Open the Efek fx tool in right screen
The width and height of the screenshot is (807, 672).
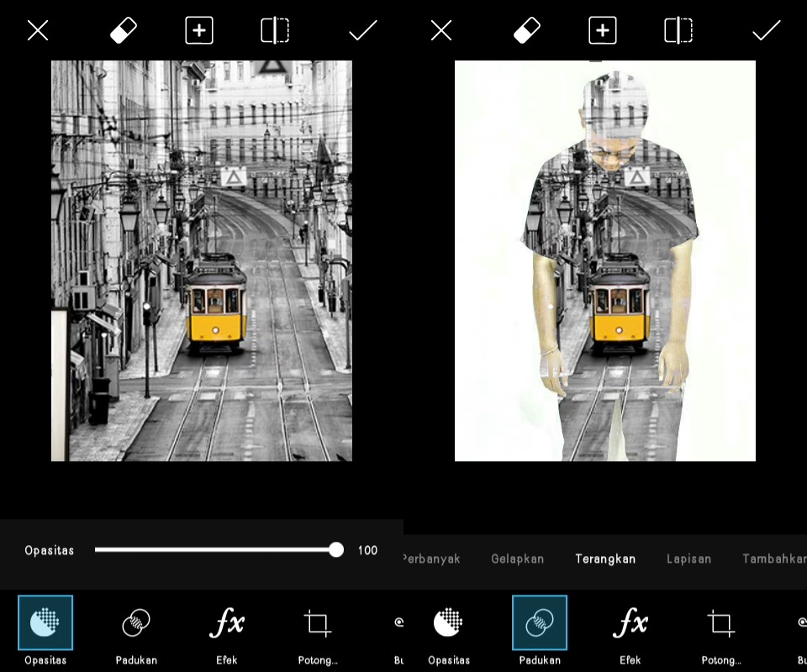click(x=630, y=631)
